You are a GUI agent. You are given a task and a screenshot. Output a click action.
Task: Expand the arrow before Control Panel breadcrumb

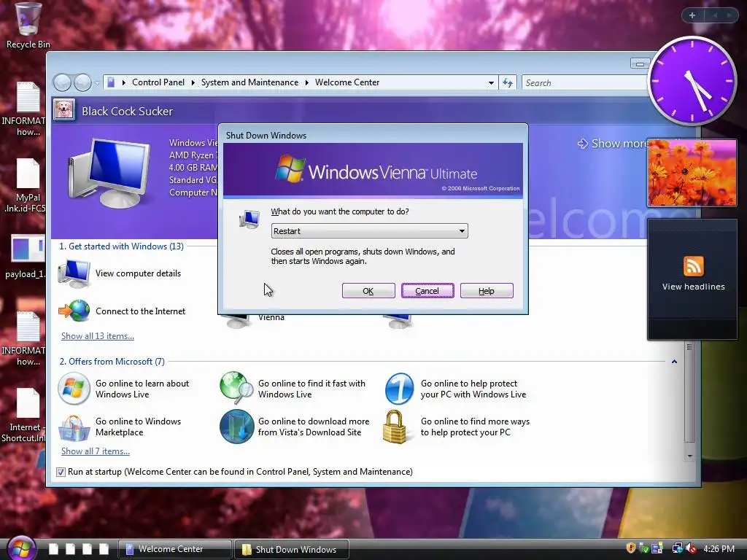[x=124, y=83]
